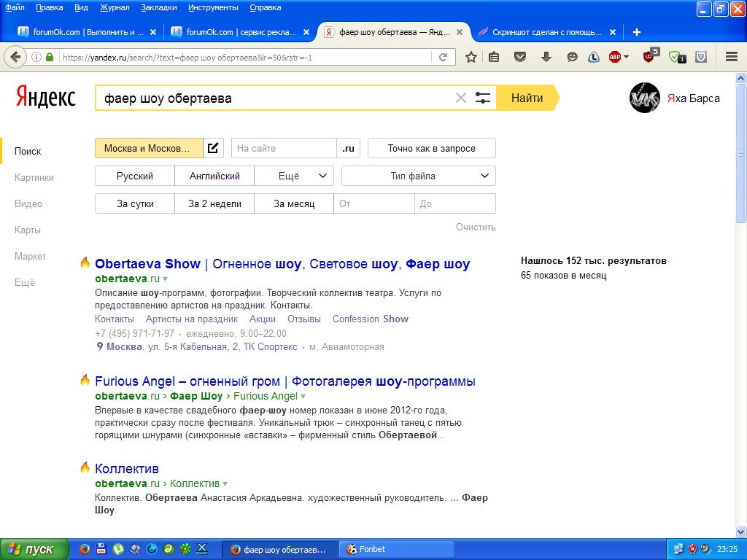Open the uBlock Origin shield icon
Screen dimensions: 747x560
point(649,57)
